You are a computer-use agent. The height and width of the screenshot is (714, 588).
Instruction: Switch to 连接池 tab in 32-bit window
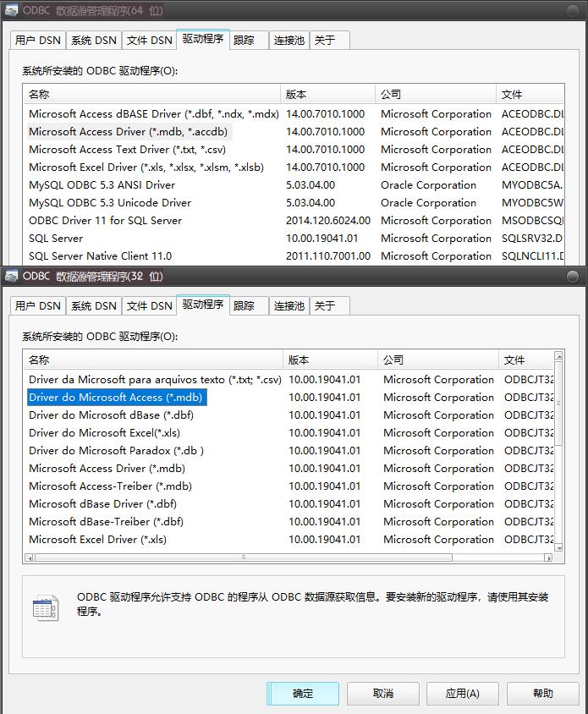pyautogui.click(x=289, y=305)
